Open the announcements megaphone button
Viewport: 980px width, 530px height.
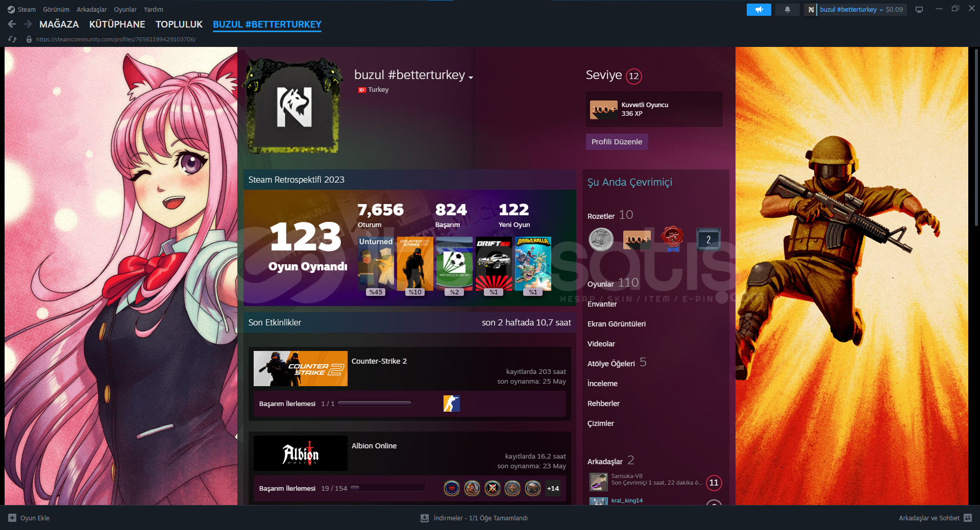(759, 10)
